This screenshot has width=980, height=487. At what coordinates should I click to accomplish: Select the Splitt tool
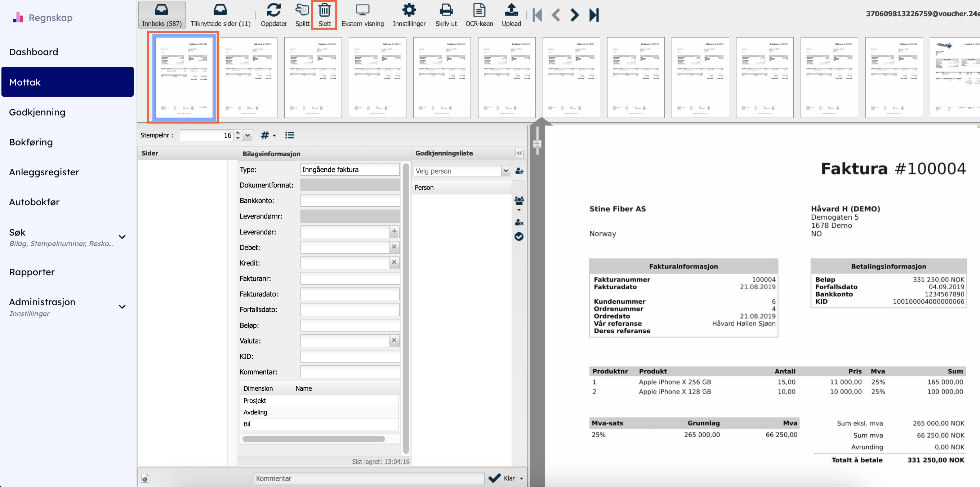coord(302,11)
